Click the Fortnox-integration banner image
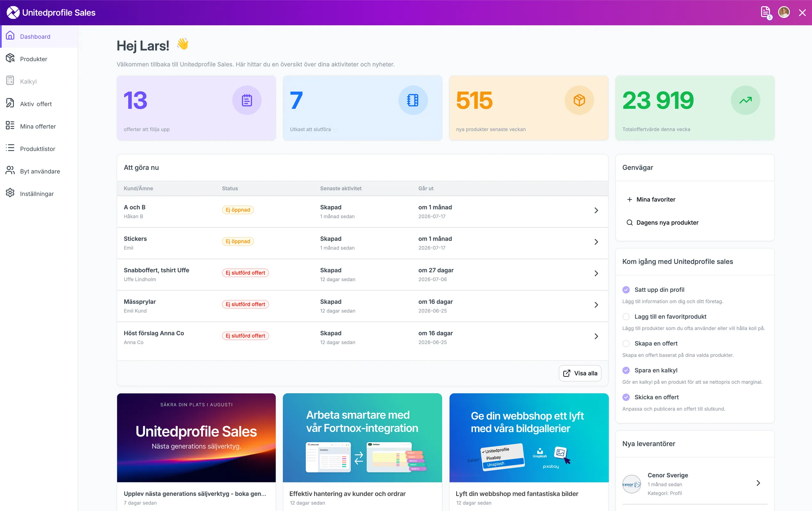 pyautogui.click(x=362, y=438)
